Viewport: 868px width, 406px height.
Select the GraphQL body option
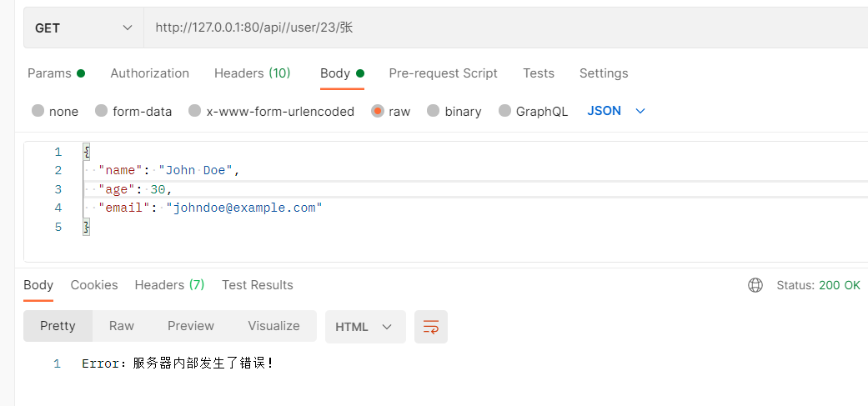[504, 111]
